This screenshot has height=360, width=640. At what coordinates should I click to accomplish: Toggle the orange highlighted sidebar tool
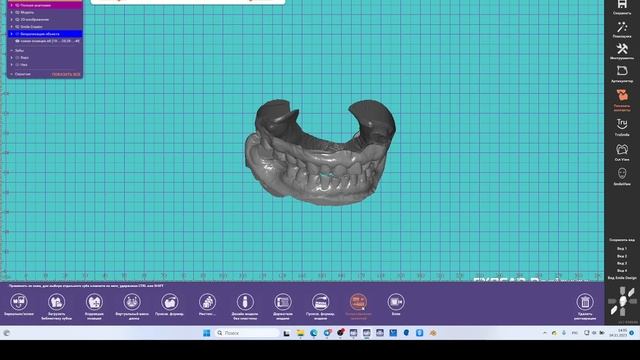(622, 96)
